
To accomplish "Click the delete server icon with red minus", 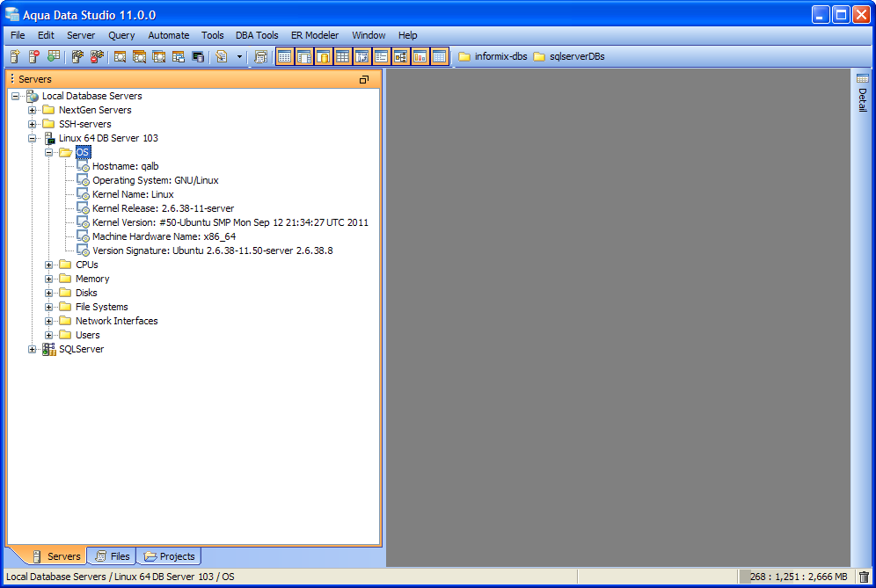I will coord(34,56).
